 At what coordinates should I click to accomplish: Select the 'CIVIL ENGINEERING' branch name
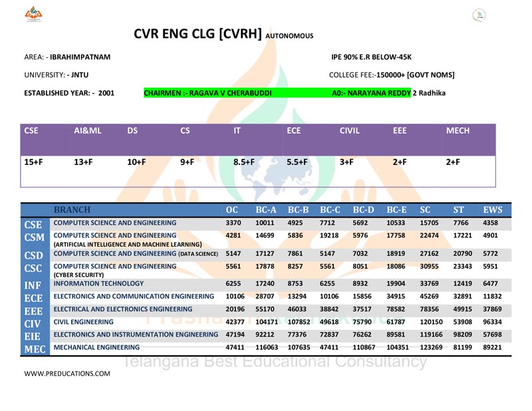84,322
